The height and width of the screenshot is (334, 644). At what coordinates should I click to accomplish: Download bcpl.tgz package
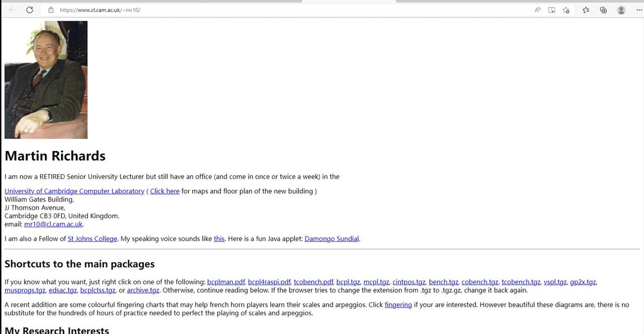pyautogui.click(x=348, y=282)
